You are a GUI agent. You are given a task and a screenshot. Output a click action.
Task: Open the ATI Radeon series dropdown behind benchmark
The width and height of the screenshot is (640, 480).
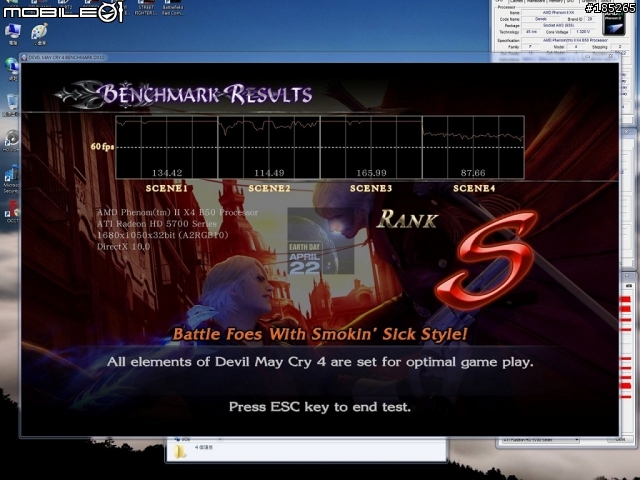[541, 440]
